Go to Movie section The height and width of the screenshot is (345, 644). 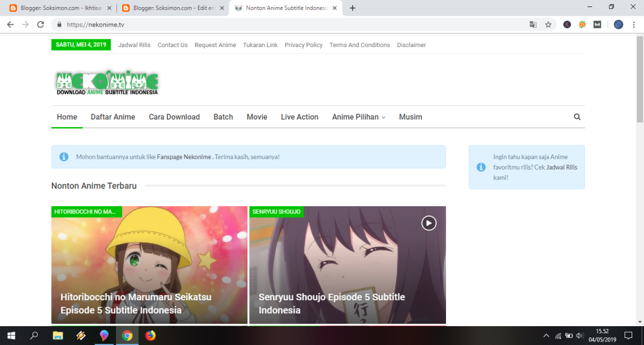click(257, 117)
